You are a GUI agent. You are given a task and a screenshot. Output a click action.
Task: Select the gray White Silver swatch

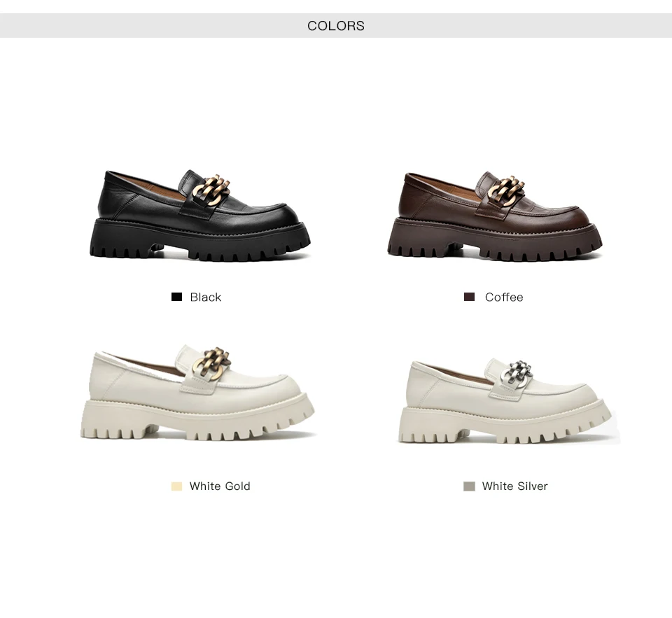(469, 486)
